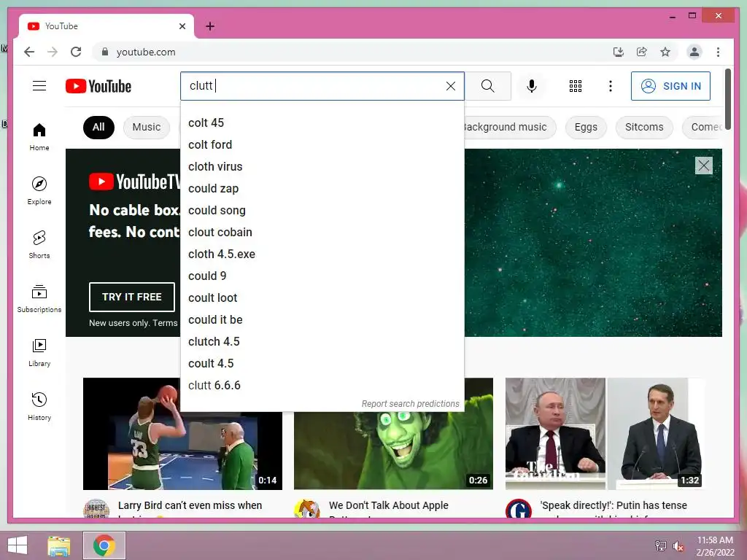Open the Larry Bird video thumbnail
This screenshot has height=560, width=747.
click(x=182, y=434)
